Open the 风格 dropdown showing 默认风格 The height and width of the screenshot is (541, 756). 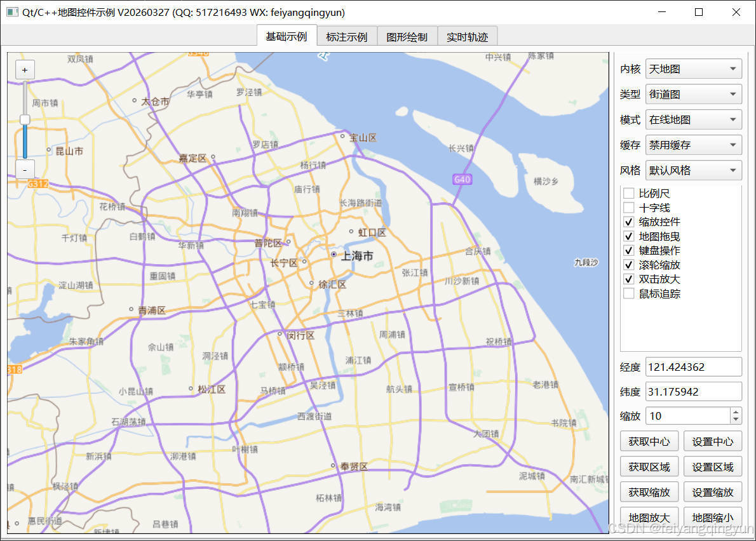pyautogui.click(x=693, y=170)
